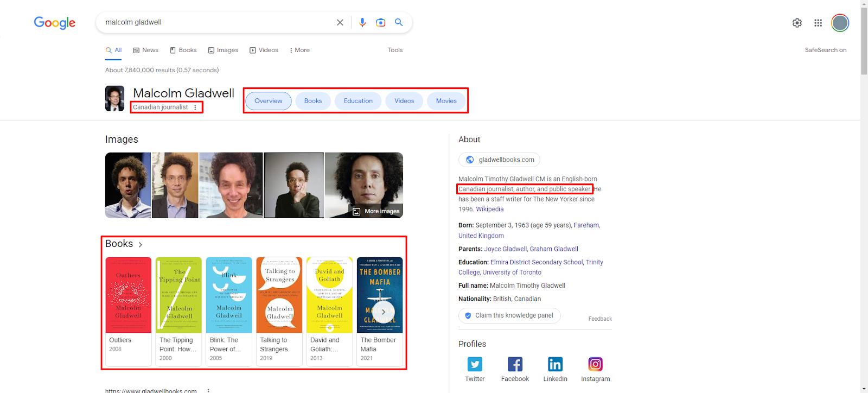Open the first Gladwell photo thumbnail
Viewport: 868px width, 393px height.
[x=128, y=186]
